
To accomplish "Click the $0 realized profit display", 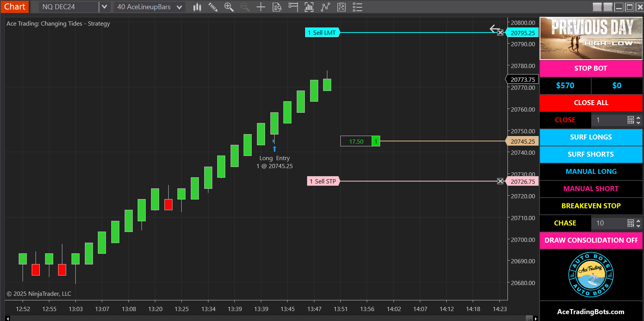I will pyautogui.click(x=617, y=86).
